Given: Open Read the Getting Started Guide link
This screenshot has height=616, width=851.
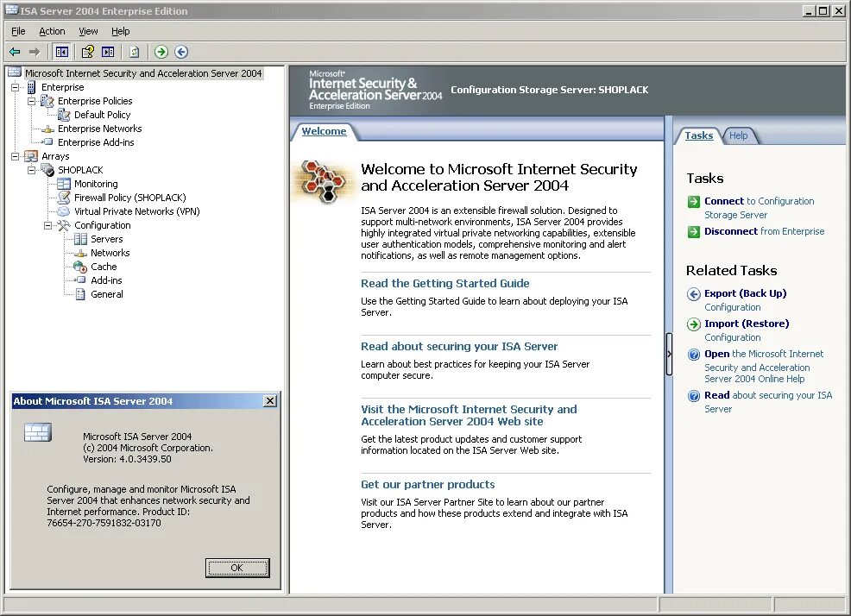Looking at the screenshot, I should (445, 283).
